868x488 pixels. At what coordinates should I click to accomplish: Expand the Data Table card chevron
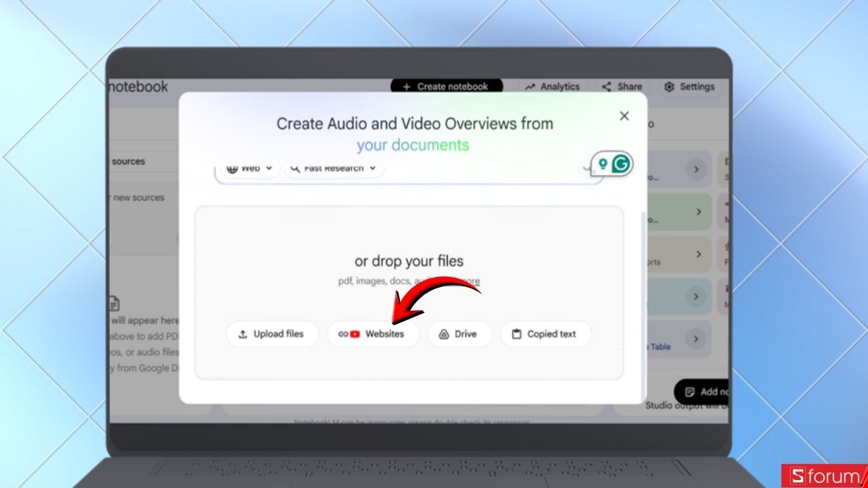point(695,338)
